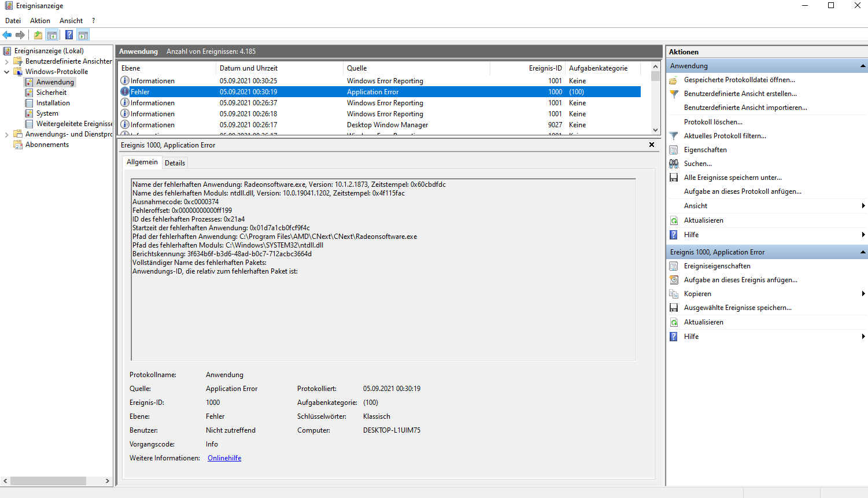The height and width of the screenshot is (498, 868).
Task: Click the help icon in Ereignis 1000 actions
Action: pos(674,337)
